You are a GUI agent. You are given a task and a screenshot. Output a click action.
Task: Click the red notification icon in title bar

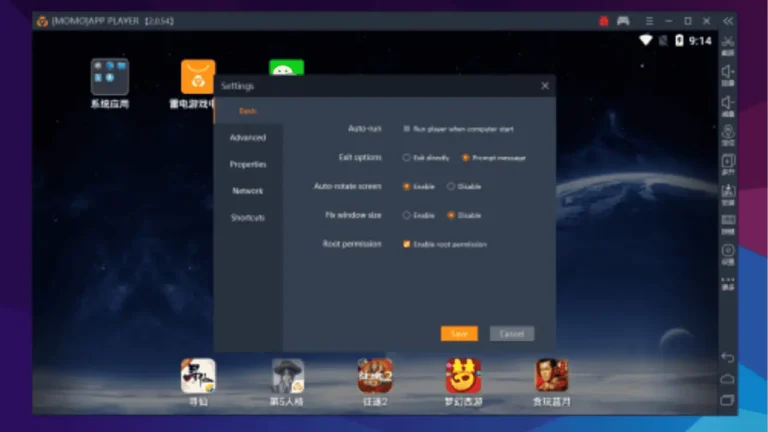(x=603, y=21)
